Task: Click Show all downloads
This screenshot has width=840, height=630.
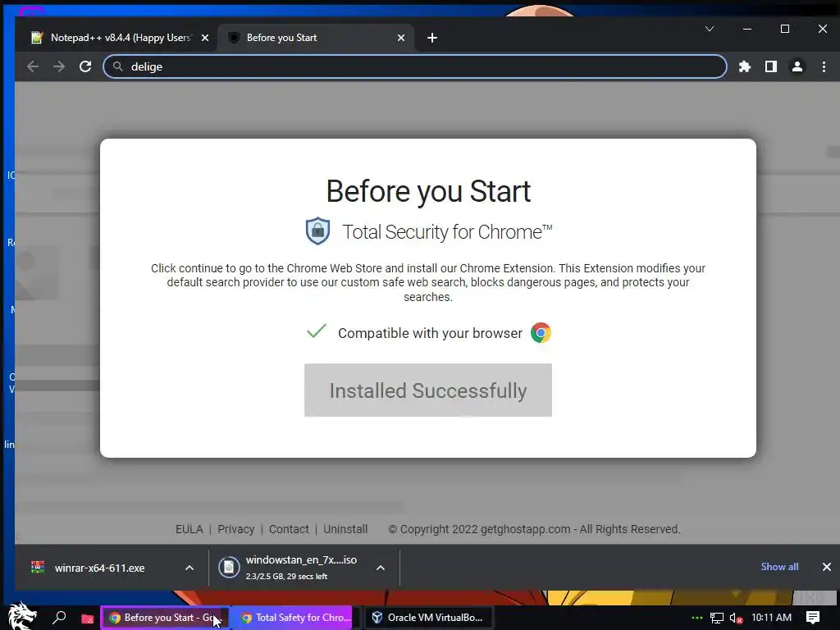Action: (779, 567)
